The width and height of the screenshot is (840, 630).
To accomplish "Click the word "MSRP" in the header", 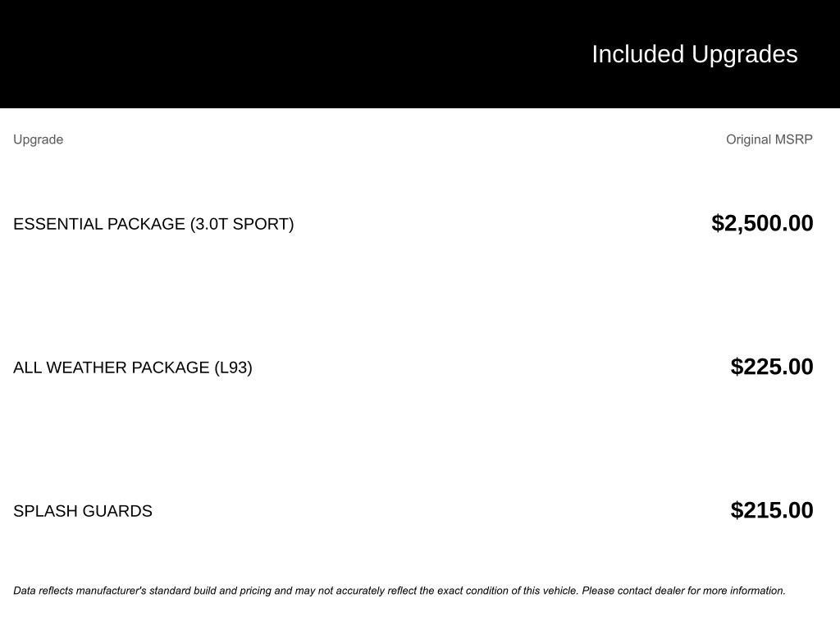I will pos(793,139).
